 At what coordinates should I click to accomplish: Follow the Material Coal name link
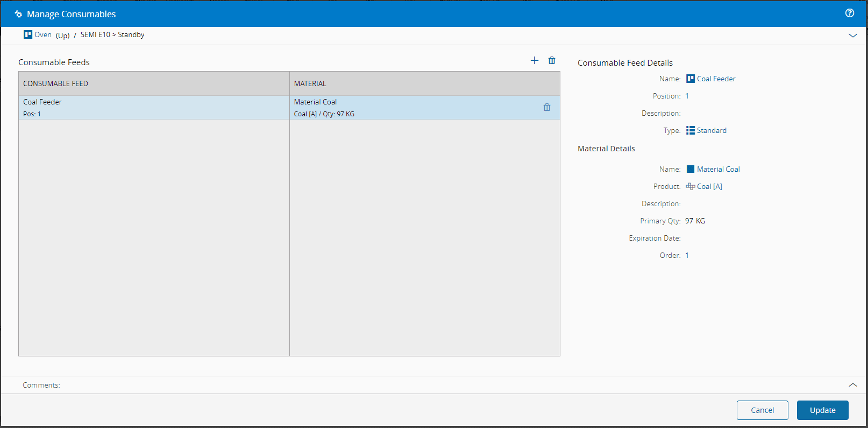tap(718, 169)
